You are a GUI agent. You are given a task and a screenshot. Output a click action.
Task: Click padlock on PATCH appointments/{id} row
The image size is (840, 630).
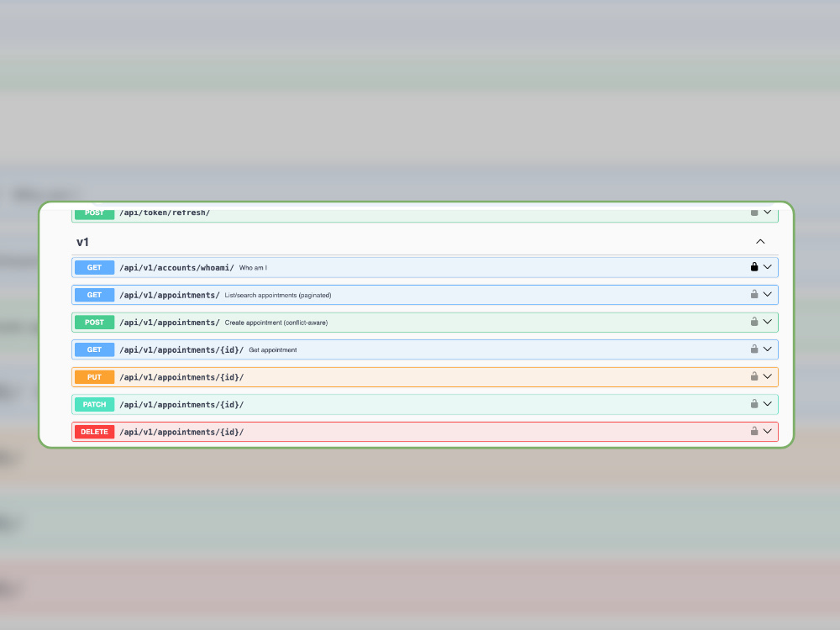point(754,403)
